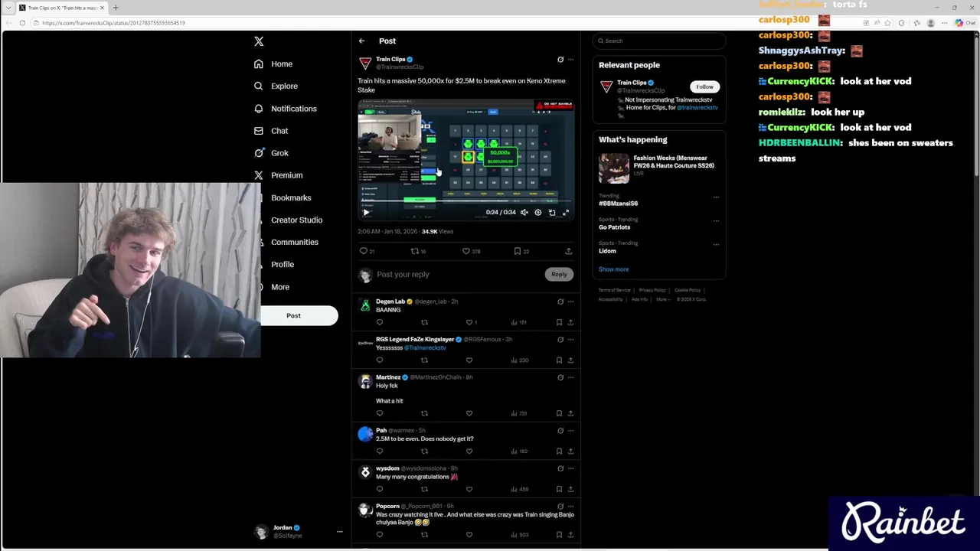
Task: Click the browser address bar
Action: (444, 23)
